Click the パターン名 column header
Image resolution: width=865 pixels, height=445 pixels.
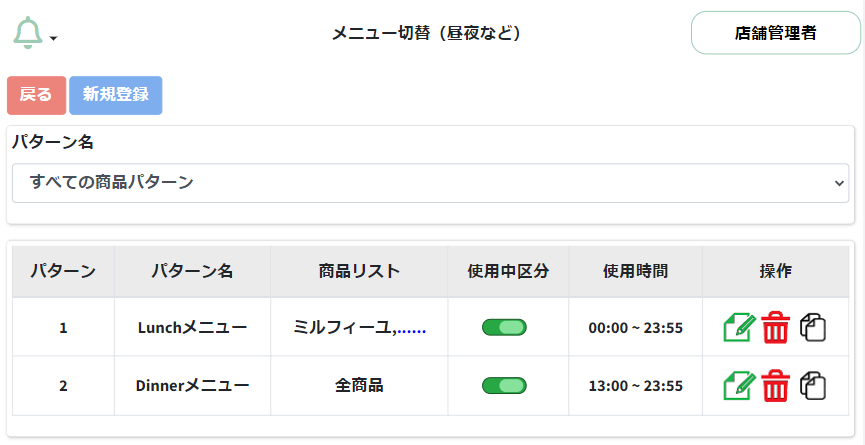tap(192, 271)
